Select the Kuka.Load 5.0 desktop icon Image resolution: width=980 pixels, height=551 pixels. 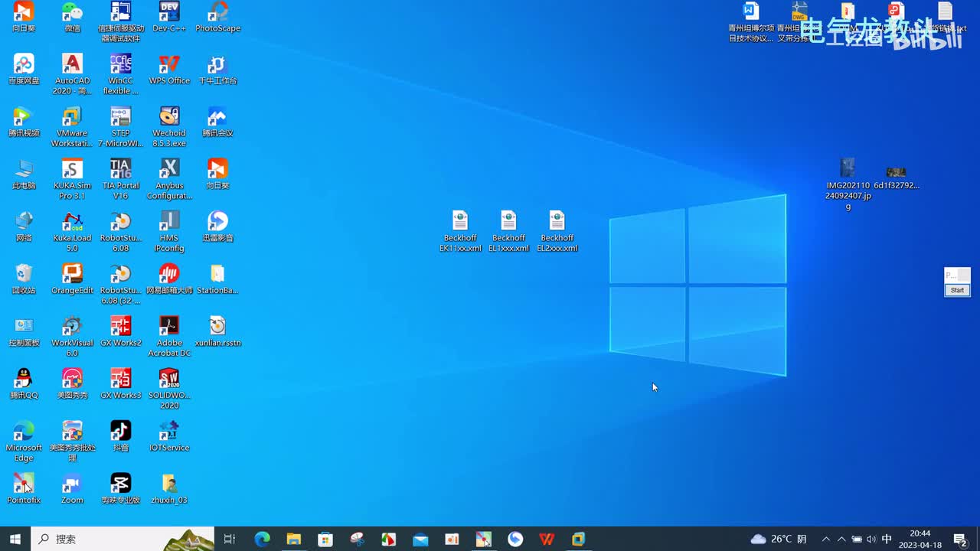click(72, 232)
